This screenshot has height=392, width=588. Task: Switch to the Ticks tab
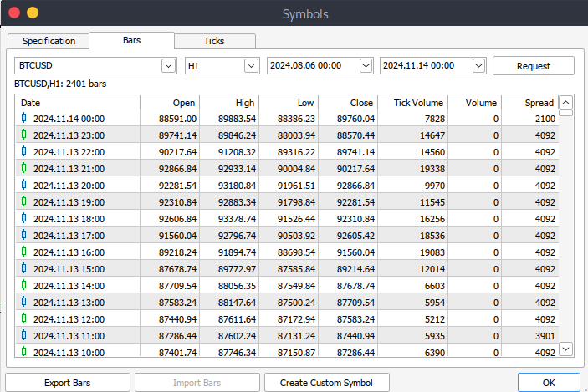click(214, 41)
